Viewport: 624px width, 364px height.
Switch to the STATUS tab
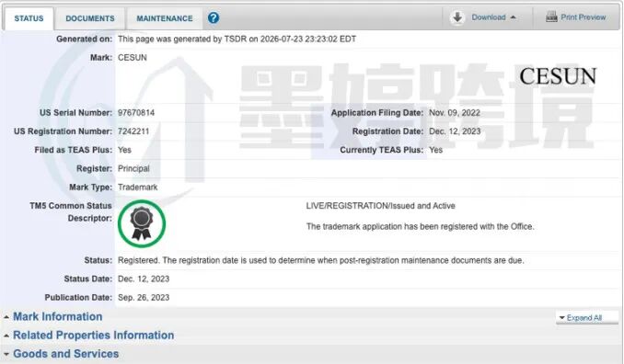(29, 18)
